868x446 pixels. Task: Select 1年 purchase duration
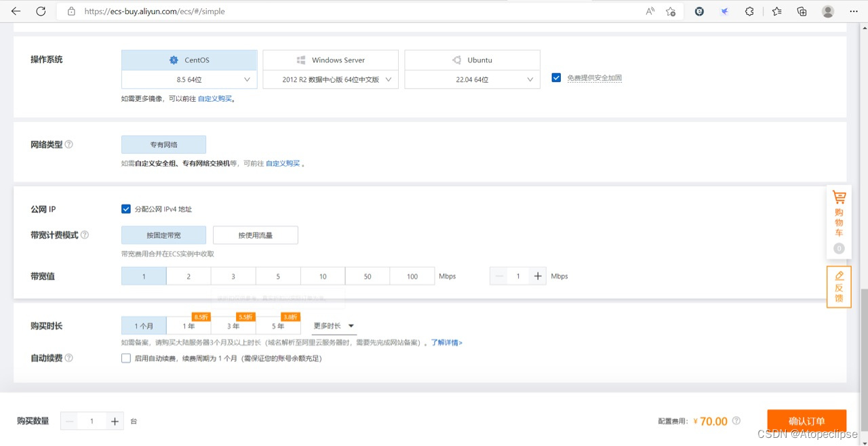coord(189,326)
